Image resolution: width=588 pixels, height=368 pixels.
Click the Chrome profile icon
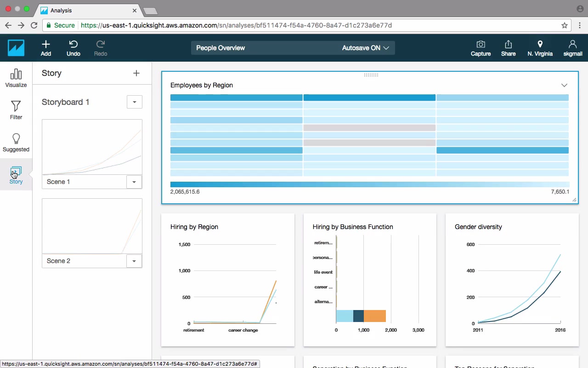(x=580, y=9)
